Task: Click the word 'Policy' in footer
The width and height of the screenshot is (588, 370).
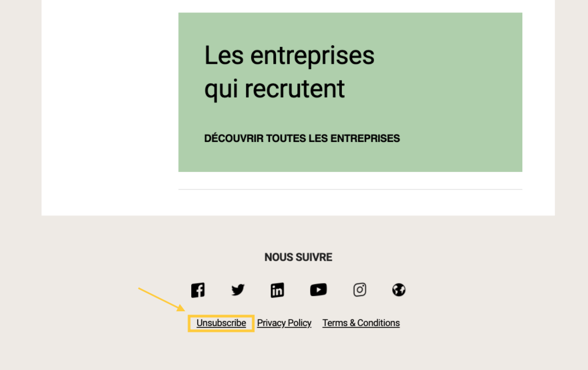Action: [299, 323]
